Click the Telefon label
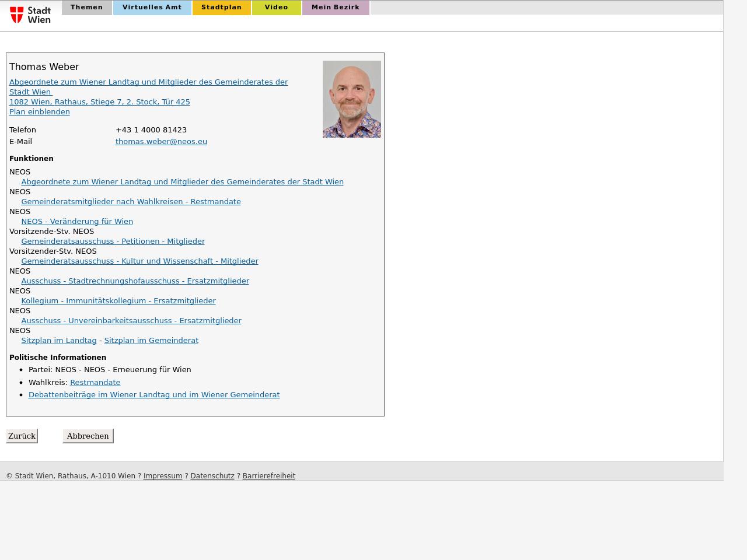 click(x=23, y=129)
